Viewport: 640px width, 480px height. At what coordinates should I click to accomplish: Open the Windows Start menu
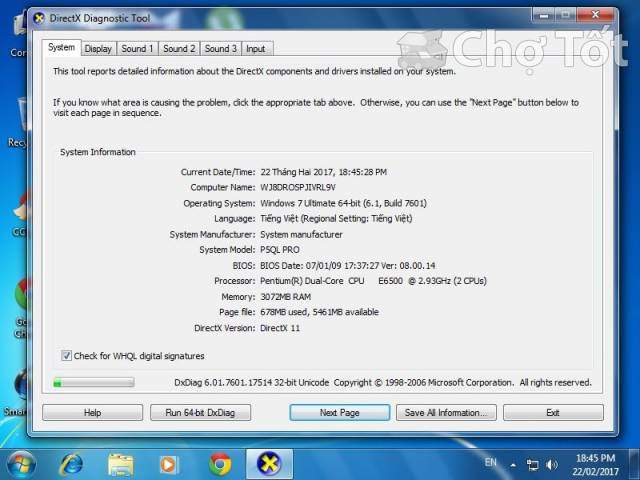pyautogui.click(x=21, y=463)
